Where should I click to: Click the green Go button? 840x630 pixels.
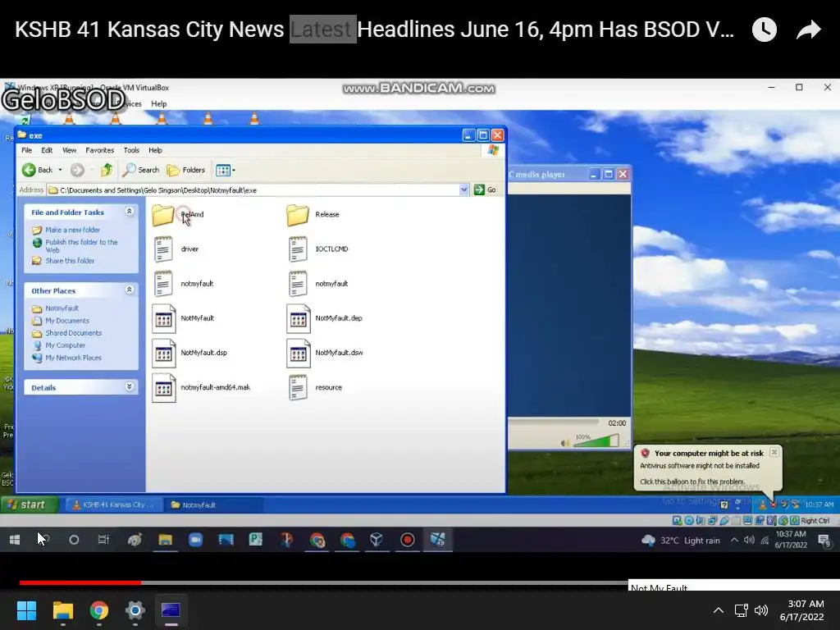pyautogui.click(x=485, y=189)
